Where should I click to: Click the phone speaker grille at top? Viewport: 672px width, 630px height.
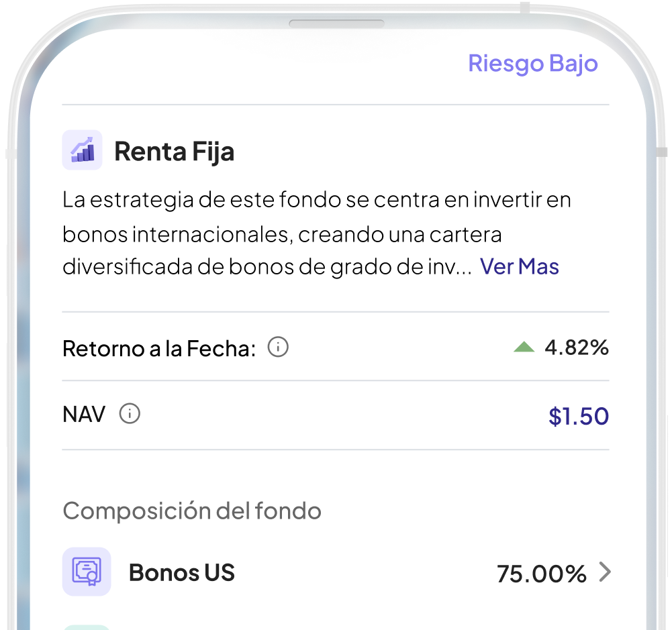[x=336, y=23]
